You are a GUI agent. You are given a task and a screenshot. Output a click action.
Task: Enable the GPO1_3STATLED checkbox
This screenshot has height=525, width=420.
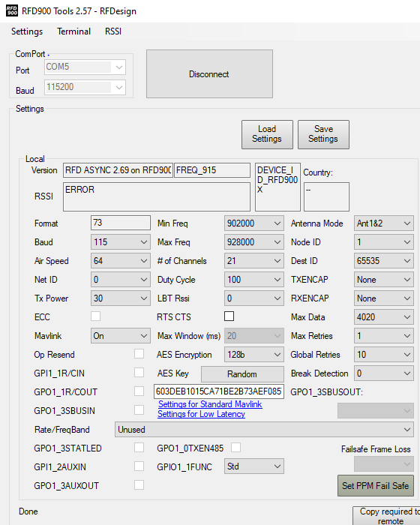[139, 447]
